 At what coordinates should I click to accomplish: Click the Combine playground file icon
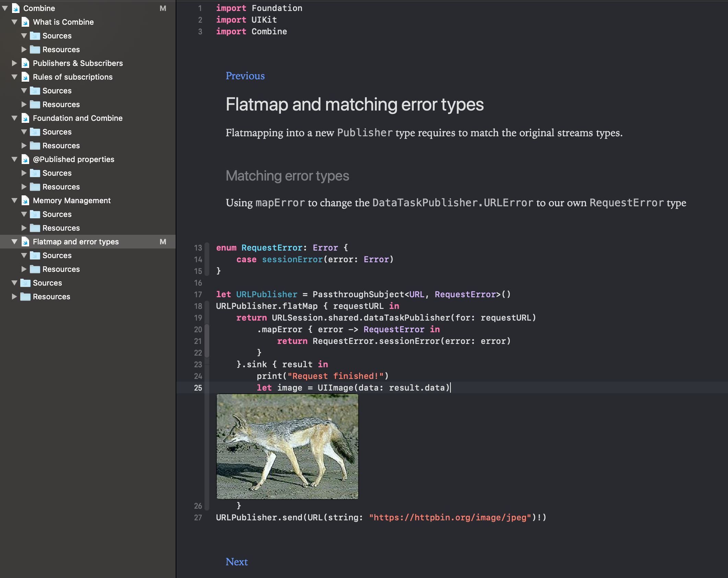pyautogui.click(x=16, y=8)
